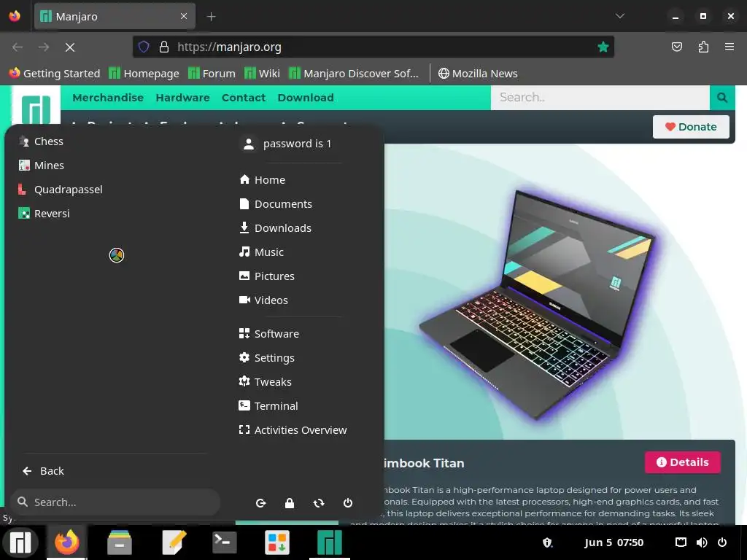This screenshot has height=560, width=747.
Task: Stop loading the page
Action: 70,47
